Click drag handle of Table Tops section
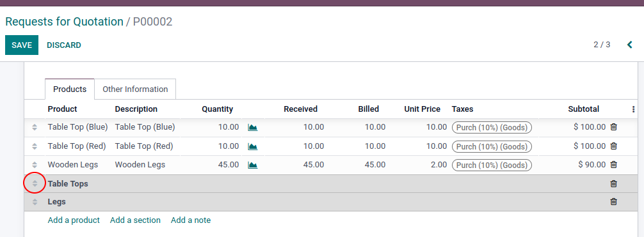Viewport: 644px width, 237px height. coord(35,184)
